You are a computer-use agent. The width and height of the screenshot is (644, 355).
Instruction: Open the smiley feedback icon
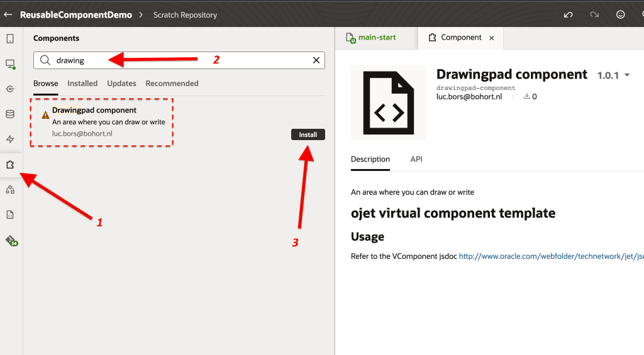621,14
